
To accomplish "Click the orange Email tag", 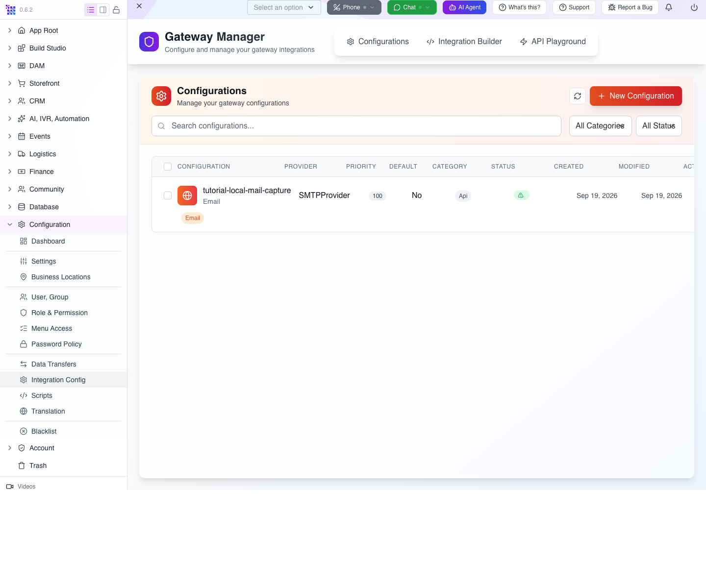I will click(x=193, y=218).
